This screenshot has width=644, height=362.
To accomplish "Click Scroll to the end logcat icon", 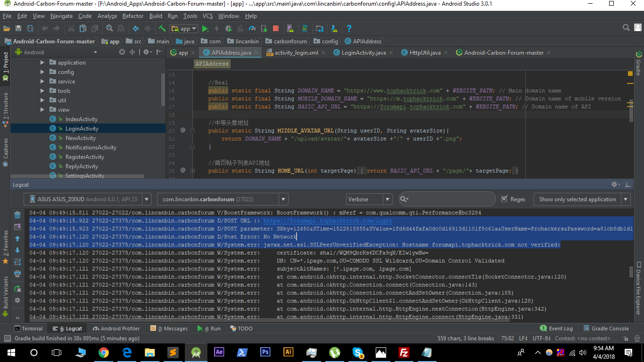I will [17, 227].
